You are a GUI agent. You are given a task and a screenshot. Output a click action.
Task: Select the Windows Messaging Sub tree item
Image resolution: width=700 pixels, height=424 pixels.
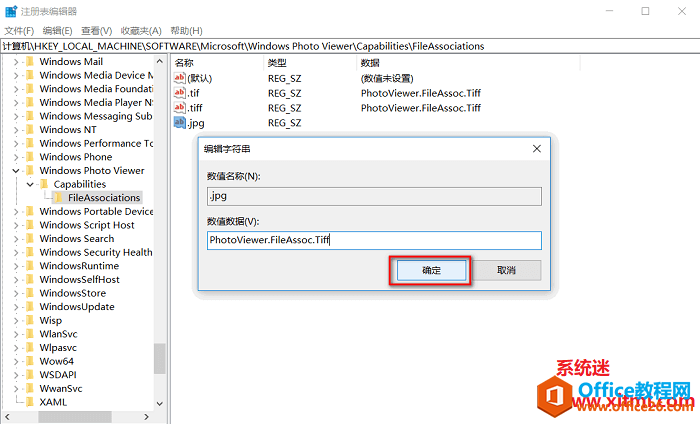tap(96, 116)
